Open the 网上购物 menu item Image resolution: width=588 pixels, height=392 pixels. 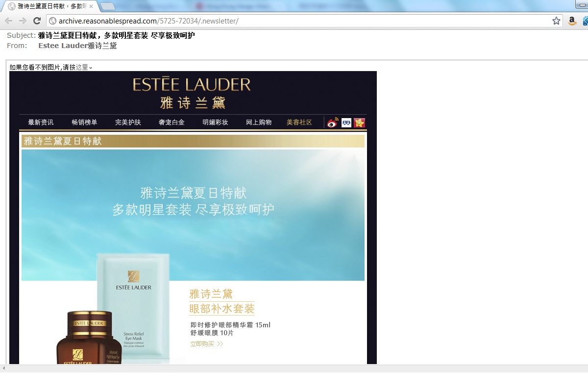259,122
